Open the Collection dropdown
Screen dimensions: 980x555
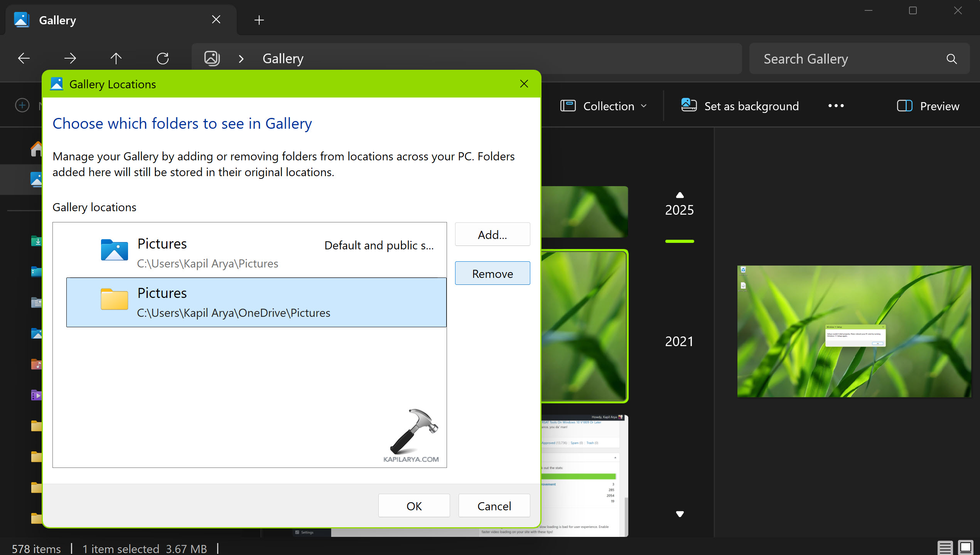click(604, 106)
